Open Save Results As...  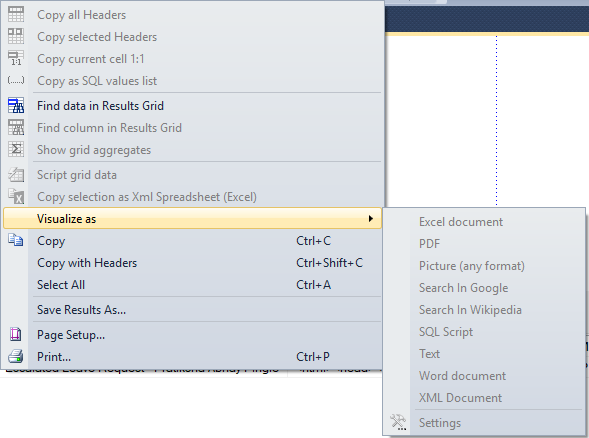[x=193, y=310]
